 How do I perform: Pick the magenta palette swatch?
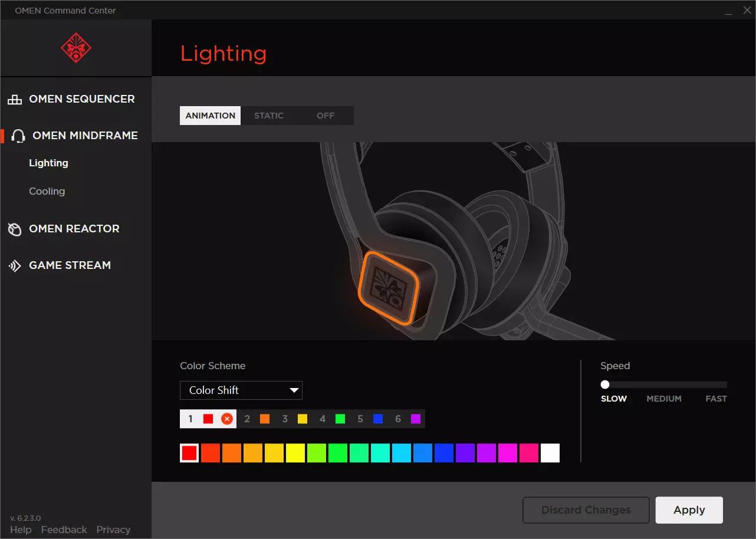[508, 453]
